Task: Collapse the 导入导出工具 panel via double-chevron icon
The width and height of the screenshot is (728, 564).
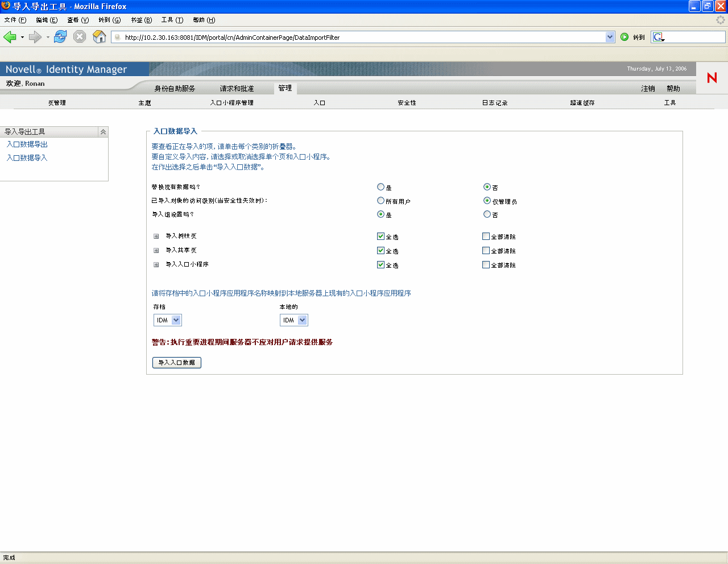Action: [103, 131]
